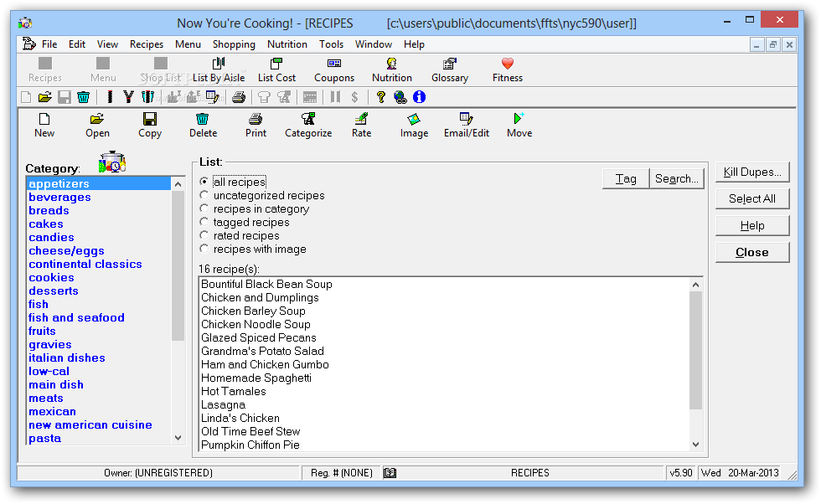Click the Tag button
Image resolution: width=821 pixels, height=504 pixels.
click(x=626, y=179)
